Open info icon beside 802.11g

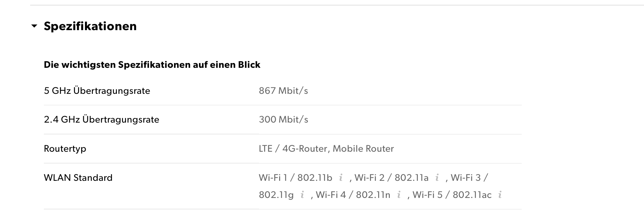(x=302, y=195)
